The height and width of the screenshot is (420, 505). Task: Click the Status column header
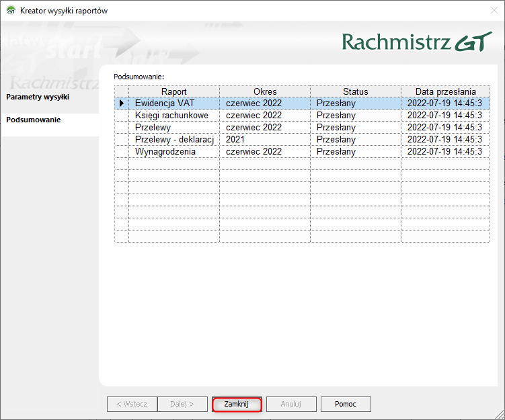coord(356,91)
